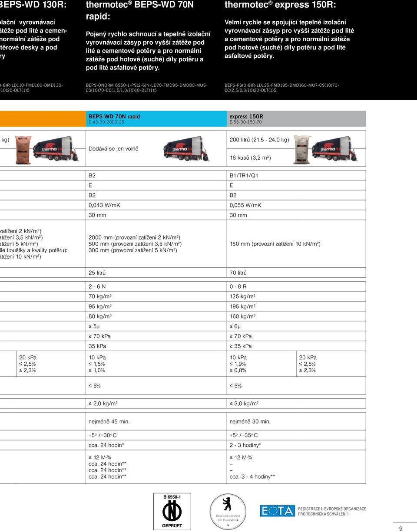Screen dimensions: 417x532
Task: Select the paragraph starting "Velmi rychle se spojující"
Action: [289, 39]
